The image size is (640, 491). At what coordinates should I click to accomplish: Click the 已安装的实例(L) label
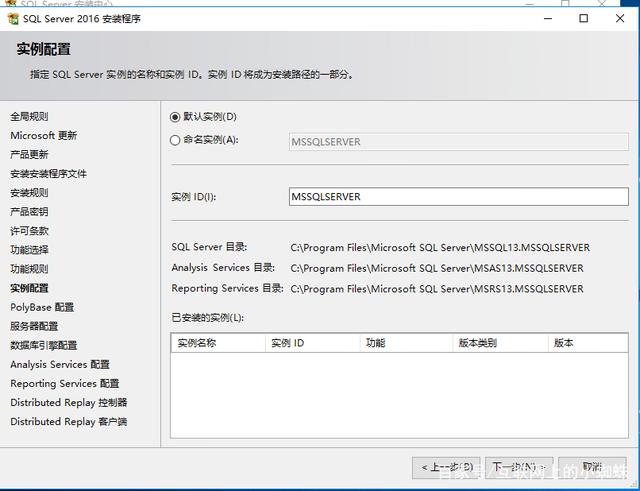click(207, 318)
